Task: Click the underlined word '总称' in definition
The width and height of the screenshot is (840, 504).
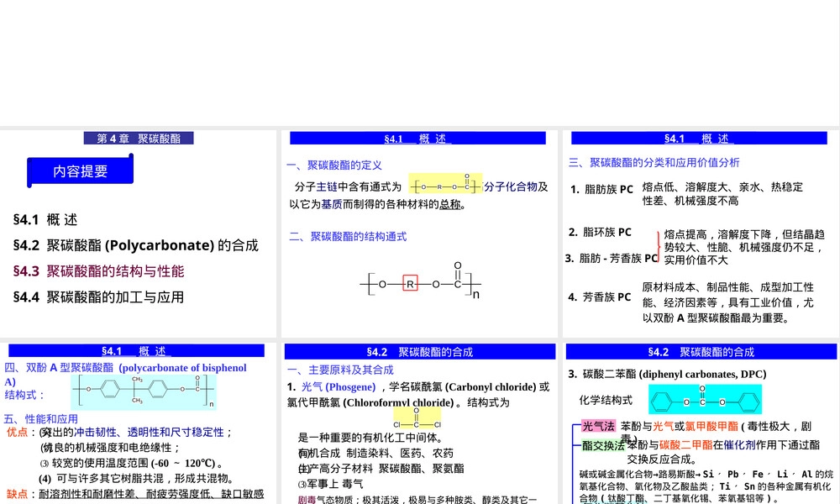Action: pyautogui.click(x=450, y=204)
